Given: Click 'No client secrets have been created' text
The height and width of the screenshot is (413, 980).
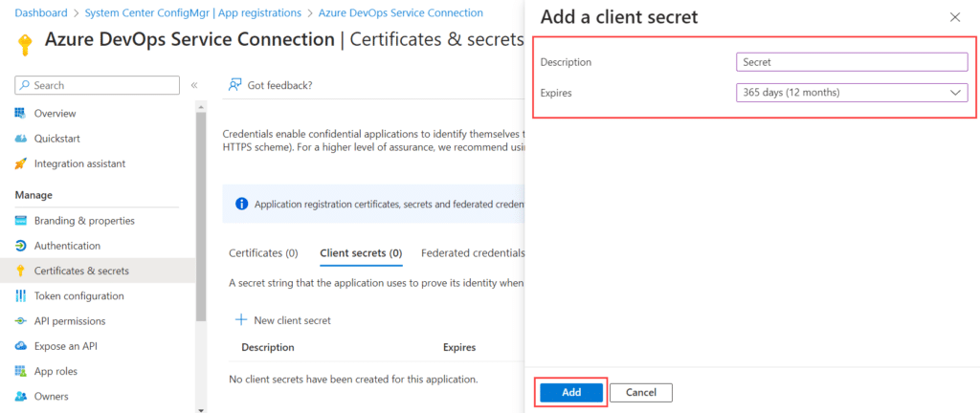Looking at the screenshot, I should 354,379.
